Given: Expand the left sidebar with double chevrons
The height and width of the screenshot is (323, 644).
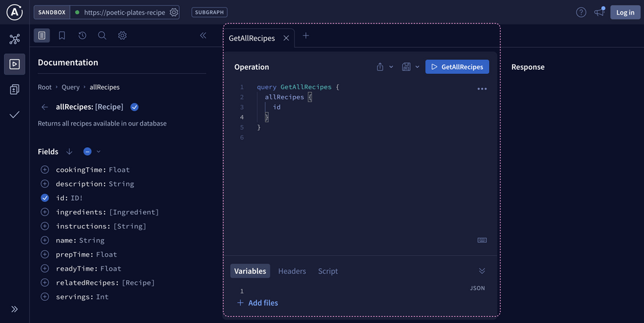Looking at the screenshot, I should pos(15,309).
